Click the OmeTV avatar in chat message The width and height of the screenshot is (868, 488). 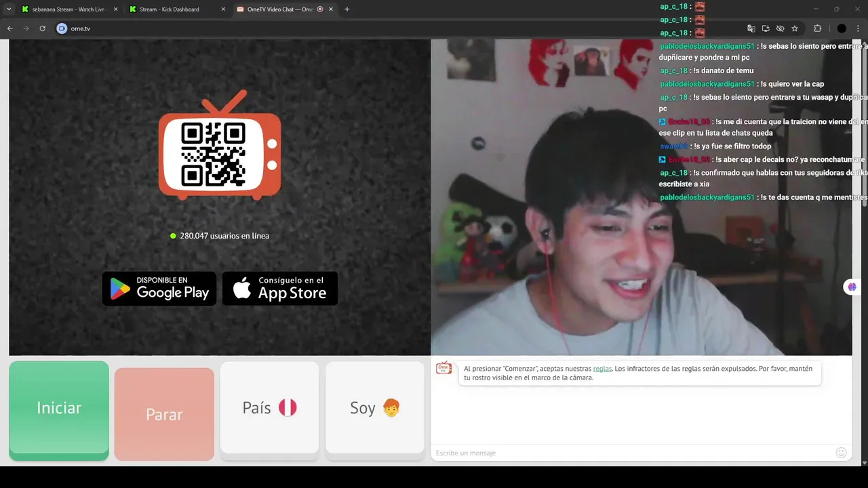[443, 367]
